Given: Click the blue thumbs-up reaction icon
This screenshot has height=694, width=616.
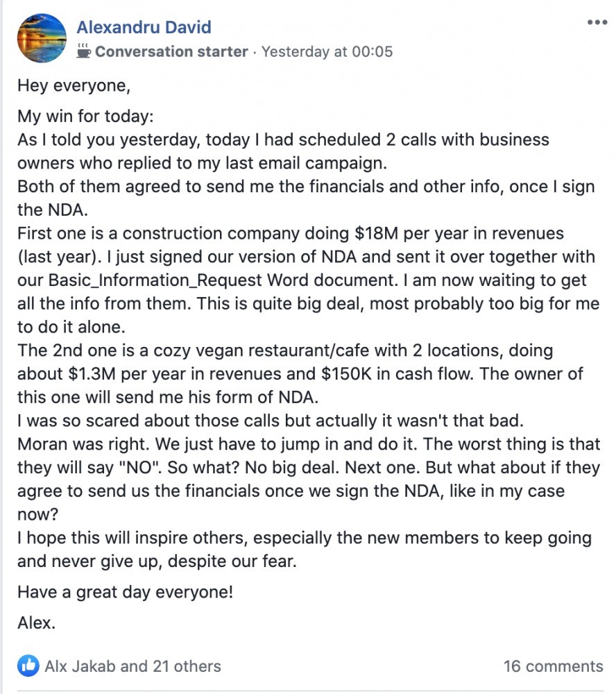Looking at the screenshot, I should [x=28, y=666].
